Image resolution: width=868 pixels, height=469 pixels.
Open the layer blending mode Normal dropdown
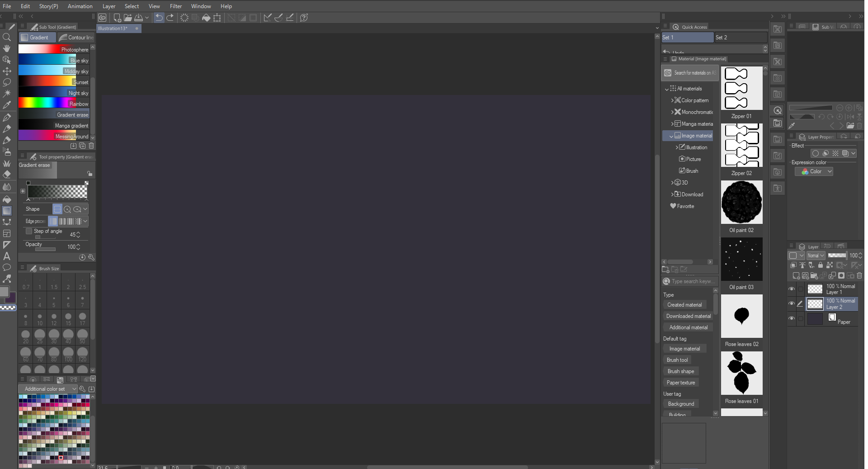816,256
